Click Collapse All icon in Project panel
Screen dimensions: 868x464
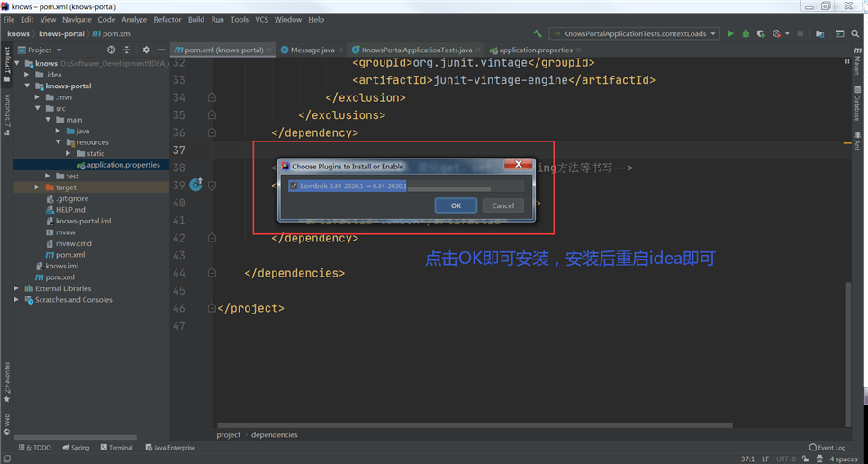click(x=127, y=50)
